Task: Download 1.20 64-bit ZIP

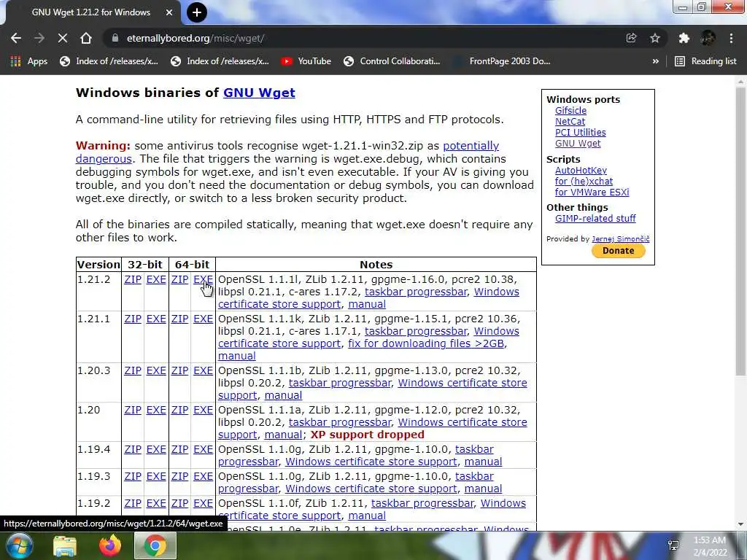Action: pyautogui.click(x=179, y=410)
